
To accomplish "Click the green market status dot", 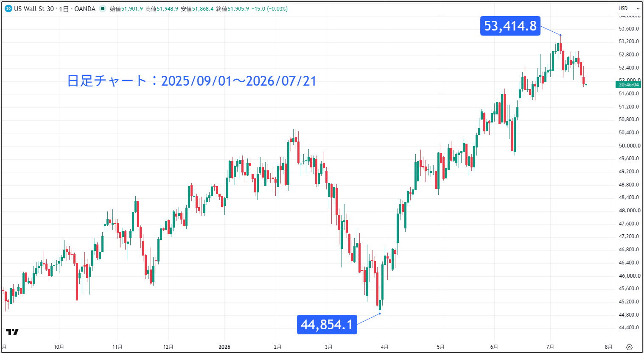I will pyautogui.click(x=102, y=8).
